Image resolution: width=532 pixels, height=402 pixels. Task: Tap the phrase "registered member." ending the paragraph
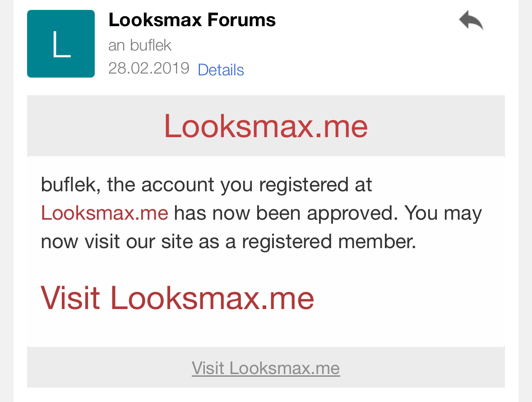tap(328, 241)
